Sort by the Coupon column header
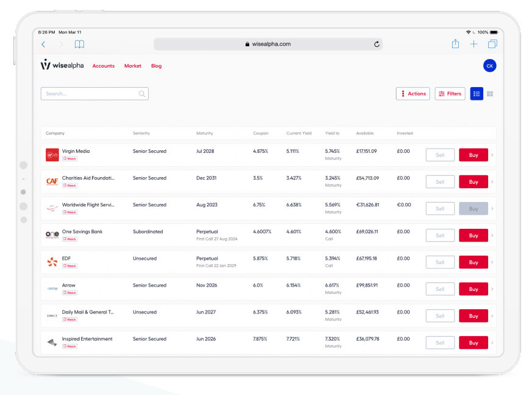Viewport: 532px width, 395px height. (x=261, y=133)
